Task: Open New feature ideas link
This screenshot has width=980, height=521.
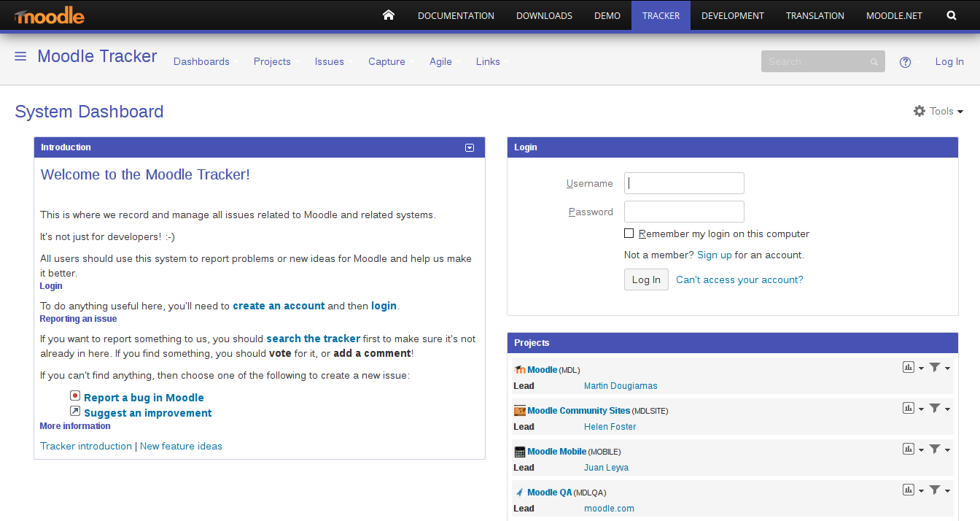Action: tap(181, 447)
